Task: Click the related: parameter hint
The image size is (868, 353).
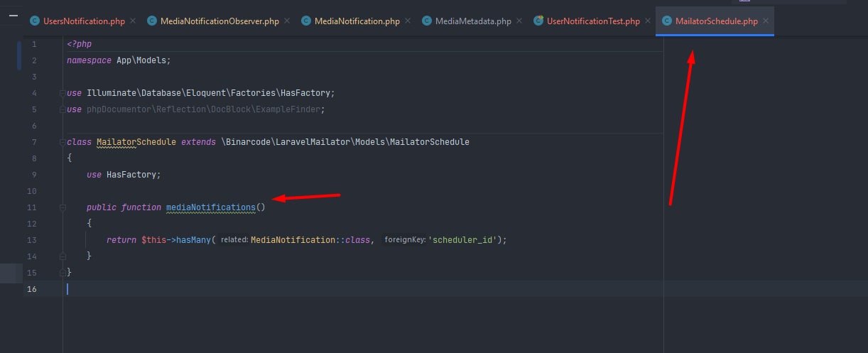Action: 234,240
